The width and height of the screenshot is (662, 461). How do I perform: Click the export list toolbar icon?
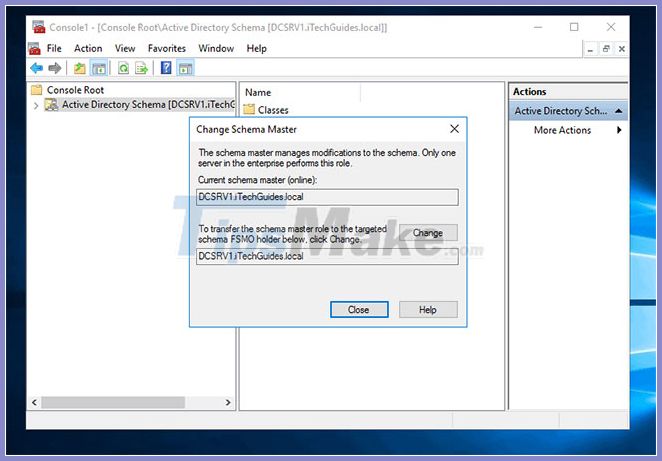(141, 68)
